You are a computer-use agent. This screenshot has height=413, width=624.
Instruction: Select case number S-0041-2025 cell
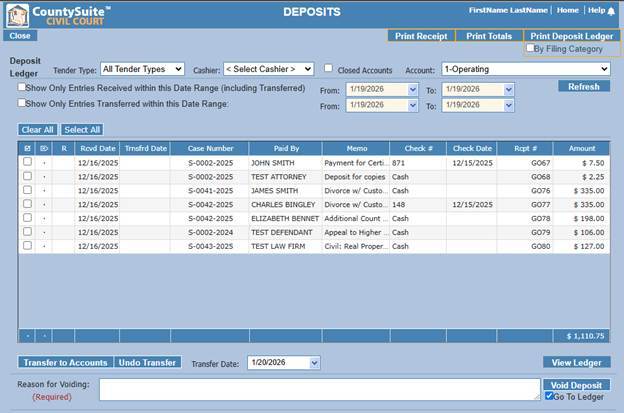point(210,191)
